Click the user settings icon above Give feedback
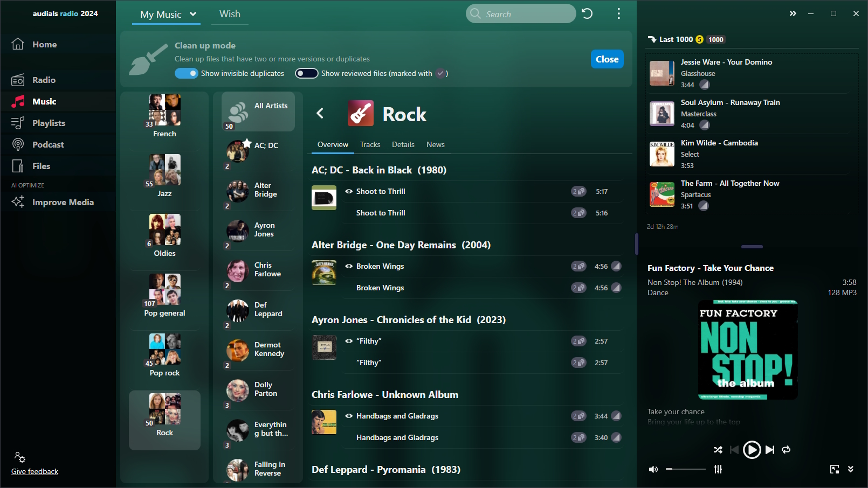This screenshot has height=488, width=868. coord(19,457)
